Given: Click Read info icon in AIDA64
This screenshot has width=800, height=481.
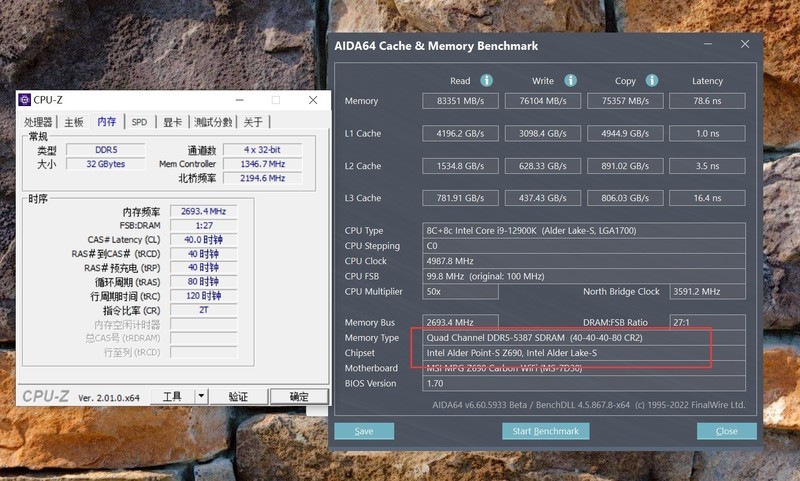Looking at the screenshot, I should 487,81.
